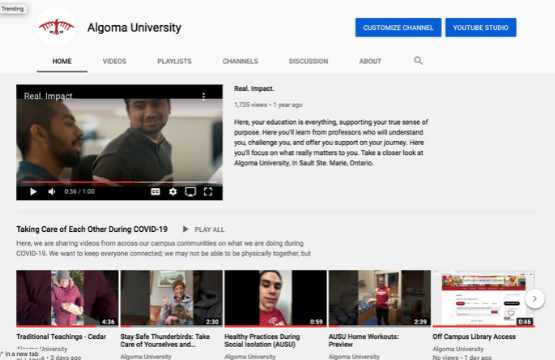The image size is (555, 360).
Task: Switch to the Home tab
Action: point(62,61)
